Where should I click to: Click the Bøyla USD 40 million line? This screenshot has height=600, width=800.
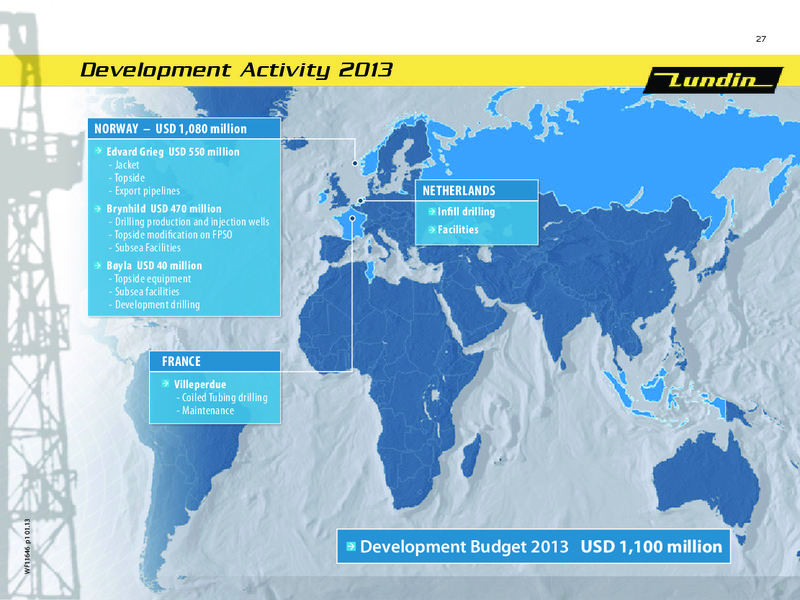point(154,266)
